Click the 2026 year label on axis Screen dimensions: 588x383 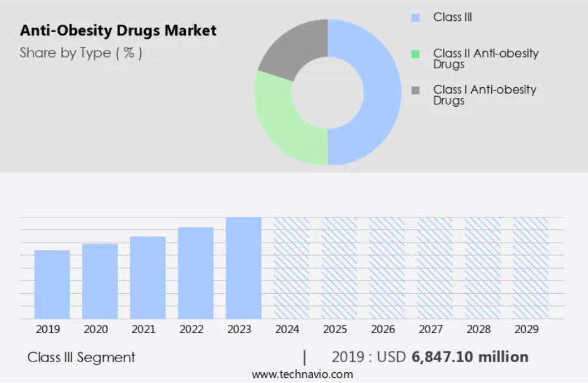(383, 329)
